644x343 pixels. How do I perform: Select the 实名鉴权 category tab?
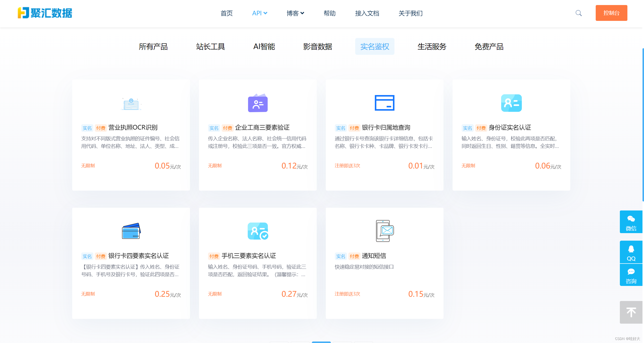[x=375, y=47]
